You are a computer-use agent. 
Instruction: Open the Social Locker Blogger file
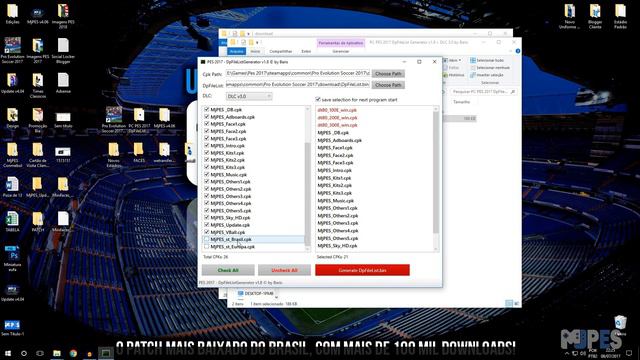point(63,50)
